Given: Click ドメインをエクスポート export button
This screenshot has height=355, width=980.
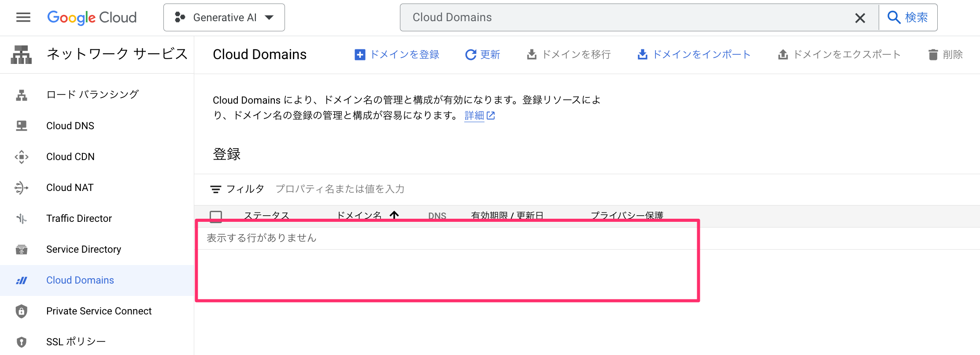Looking at the screenshot, I should pyautogui.click(x=839, y=54).
